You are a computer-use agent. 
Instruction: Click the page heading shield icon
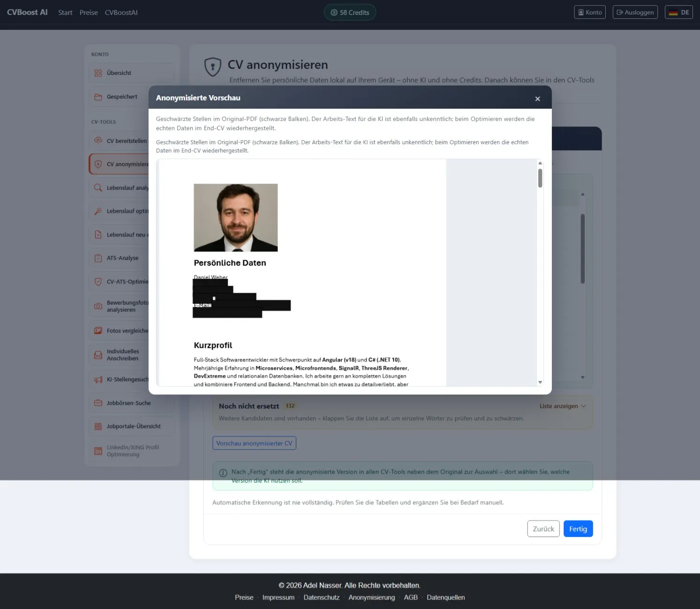point(213,67)
